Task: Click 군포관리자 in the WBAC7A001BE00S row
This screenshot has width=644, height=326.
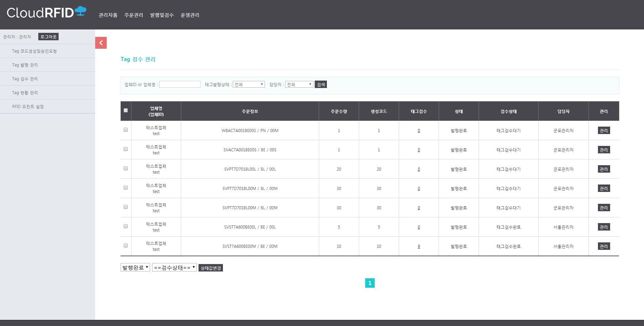Action: 563,131
